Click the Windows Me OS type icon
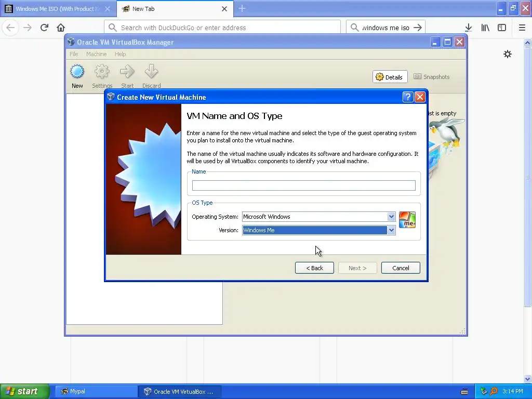Viewport: 532px width, 399px height. (x=407, y=220)
